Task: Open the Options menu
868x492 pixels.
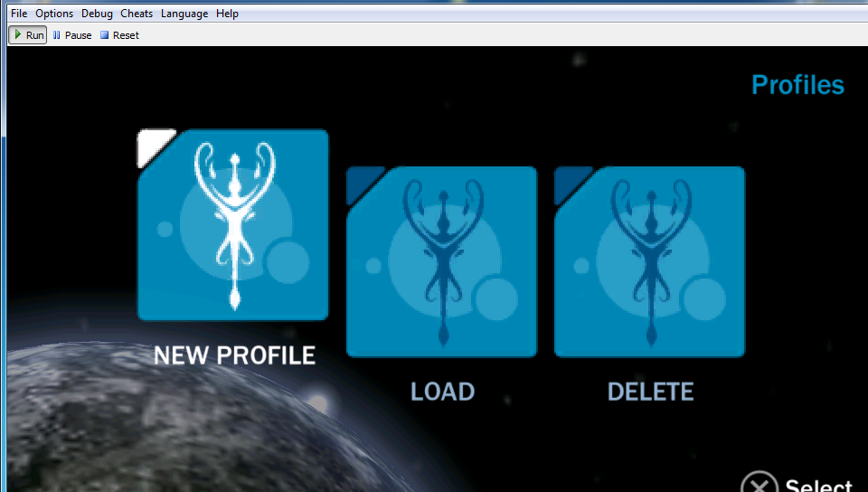Action: (x=54, y=14)
